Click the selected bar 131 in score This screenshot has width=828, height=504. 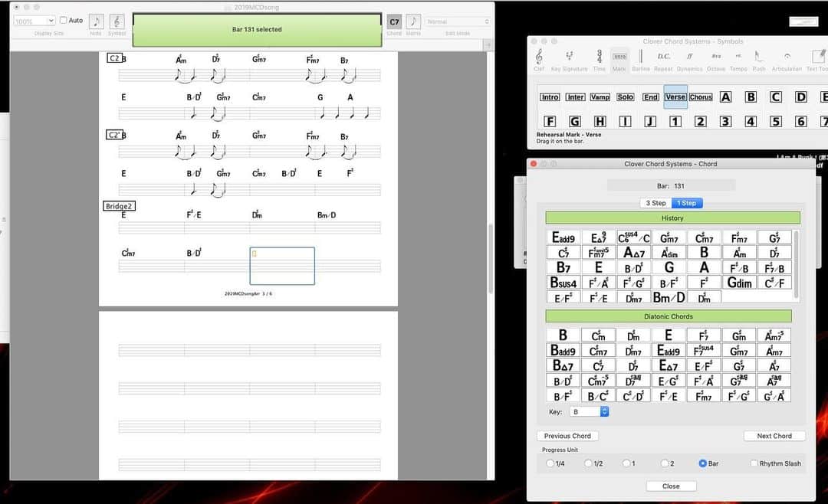click(282, 266)
